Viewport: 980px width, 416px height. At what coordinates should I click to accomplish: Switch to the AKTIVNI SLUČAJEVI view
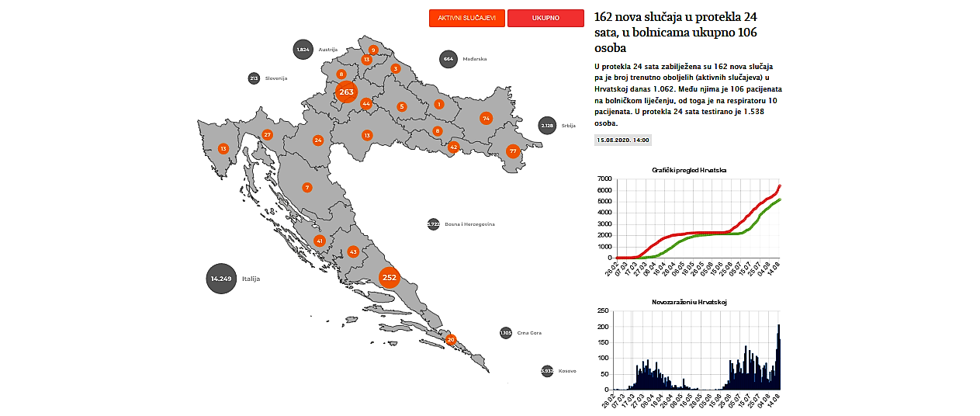(x=467, y=18)
